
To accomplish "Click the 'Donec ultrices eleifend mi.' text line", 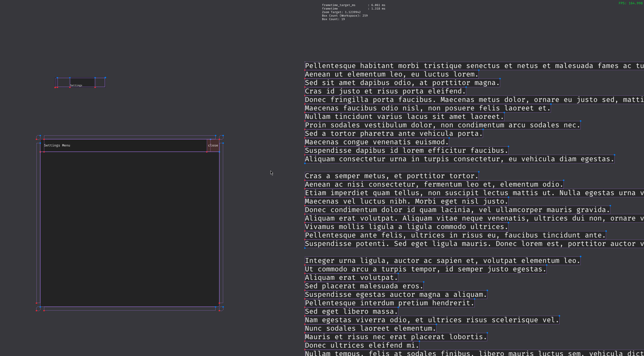I will click(362, 345).
